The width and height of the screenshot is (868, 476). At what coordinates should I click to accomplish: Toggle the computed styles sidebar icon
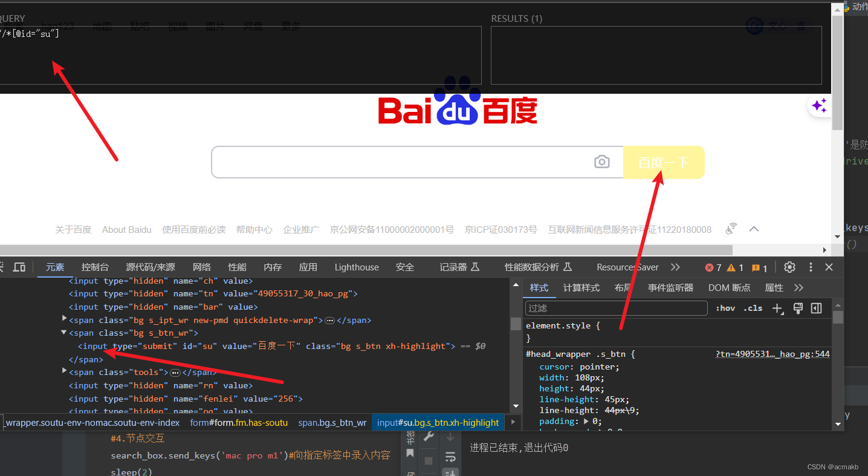[x=816, y=308]
